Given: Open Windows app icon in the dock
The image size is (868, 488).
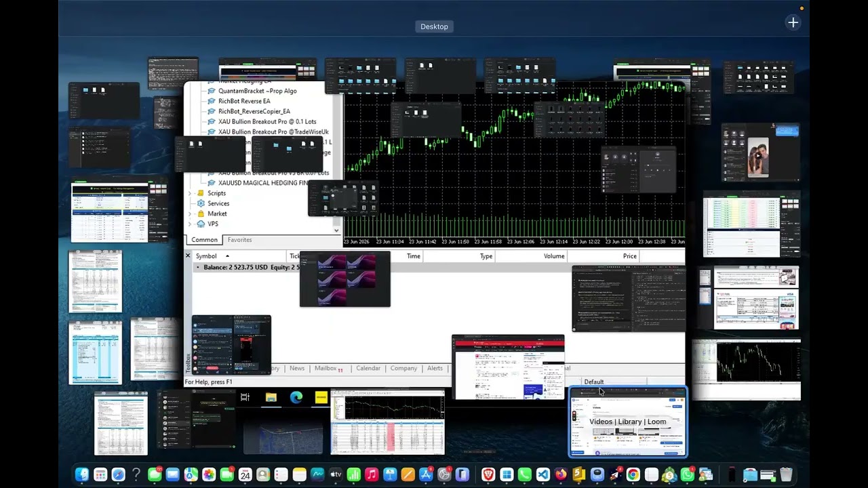Looking at the screenshot, I should pos(507,475).
